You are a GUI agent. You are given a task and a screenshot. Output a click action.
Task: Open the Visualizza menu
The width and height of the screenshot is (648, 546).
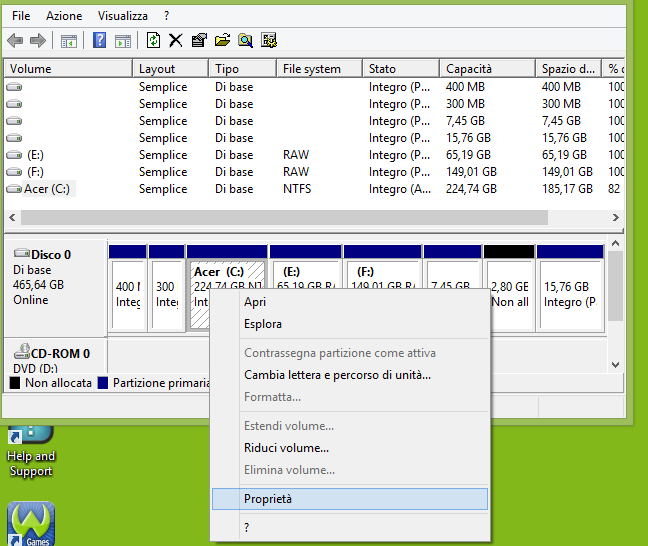(123, 16)
